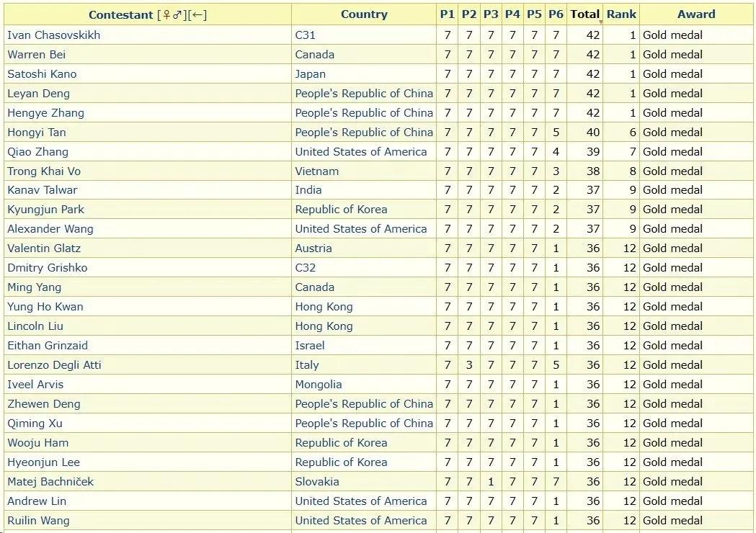The image size is (756, 533).
Task: Click total score 39 in Qiao Zhang's row
Action: (593, 152)
